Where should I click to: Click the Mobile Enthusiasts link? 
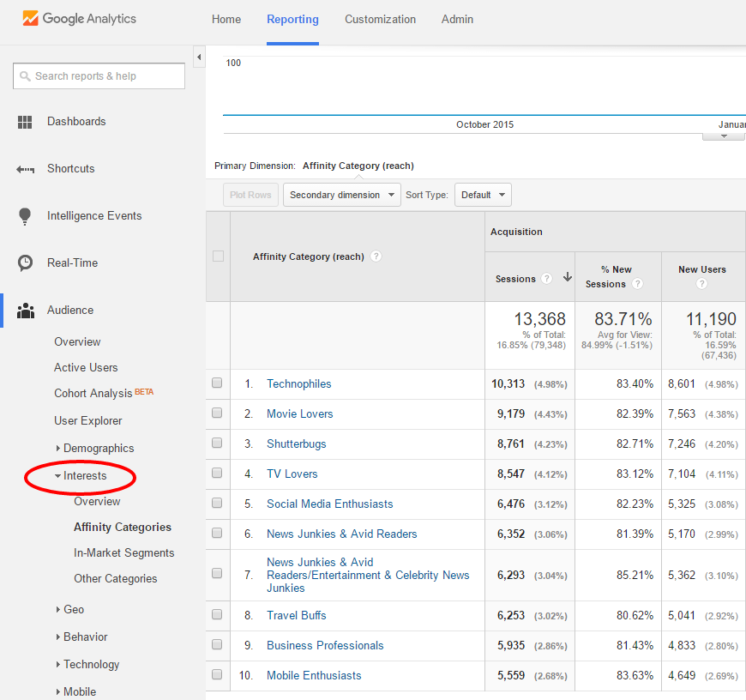[314, 675]
